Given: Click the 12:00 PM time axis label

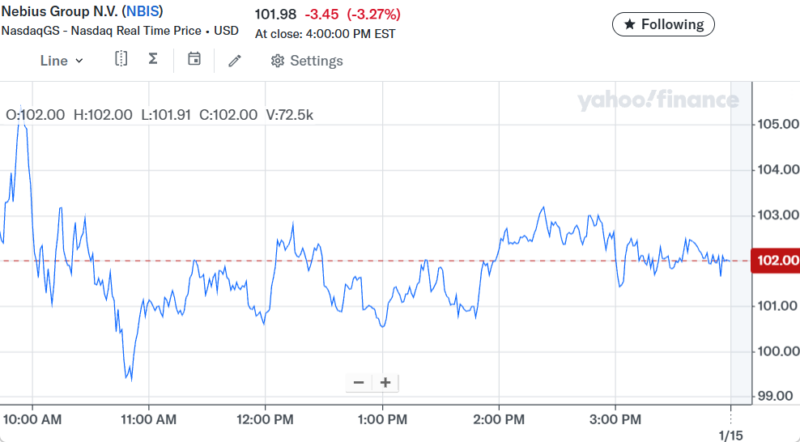Looking at the screenshot, I should tap(265, 416).
